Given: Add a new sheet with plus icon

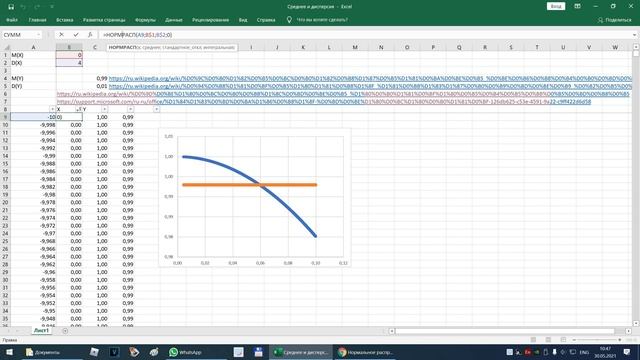Looking at the screenshot, I should point(65,331).
